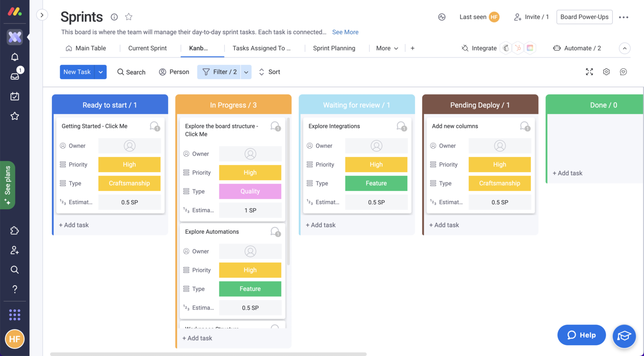Change the Feature type on Explore Integrations
Image resolution: width=644 pixels, height=356 pixels.
tap(376, 183)
